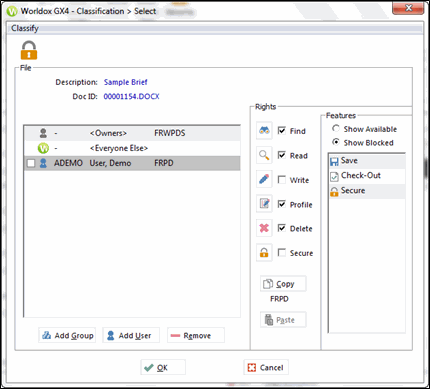
Task: Click the Secure feature padlock icon
Action: tap(334, 191)
